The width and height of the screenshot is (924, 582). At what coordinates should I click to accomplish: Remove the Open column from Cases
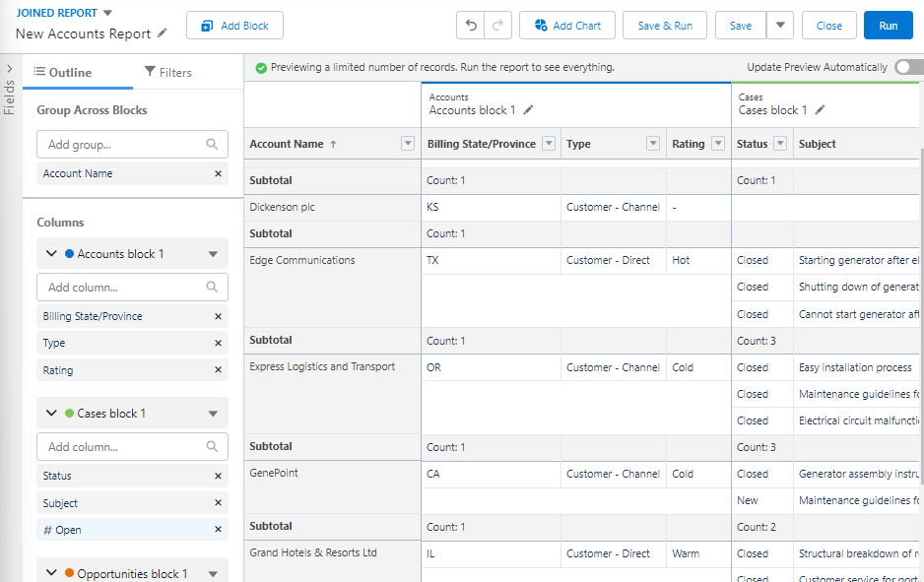(x=218, y=530)
